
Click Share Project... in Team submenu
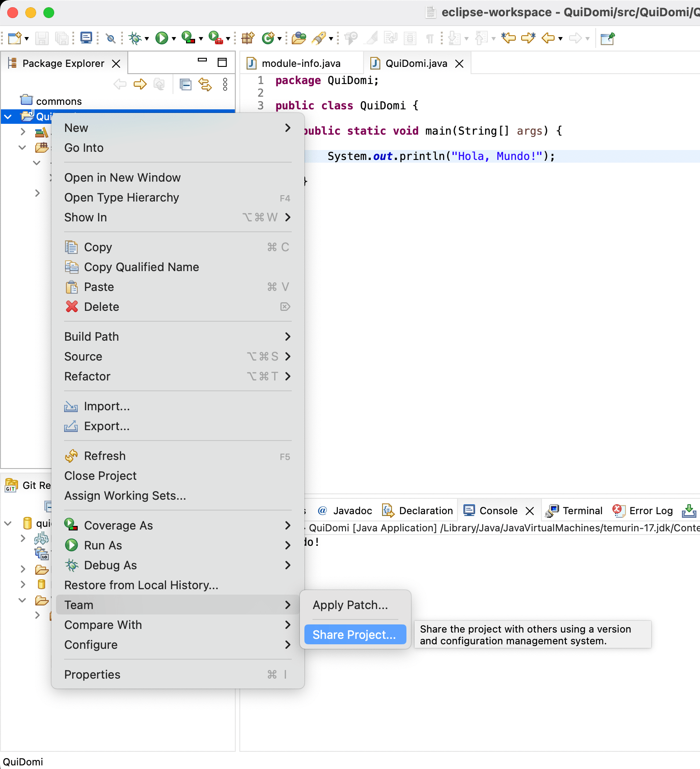[x=355, y=635]
